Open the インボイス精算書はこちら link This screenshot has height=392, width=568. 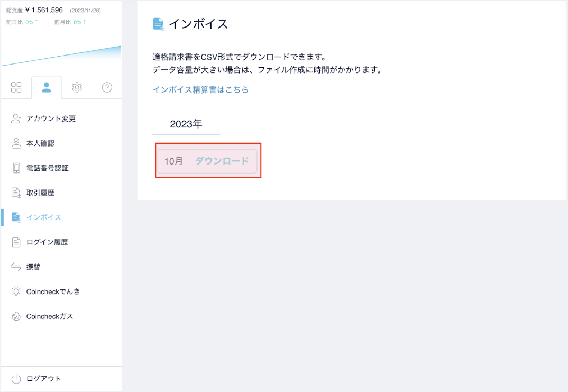(200, 90)
